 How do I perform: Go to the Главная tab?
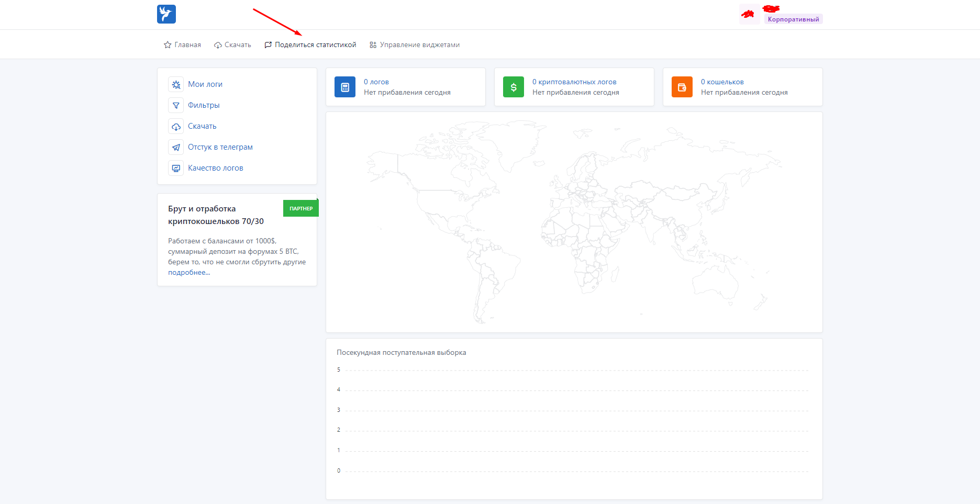[182, 45]
